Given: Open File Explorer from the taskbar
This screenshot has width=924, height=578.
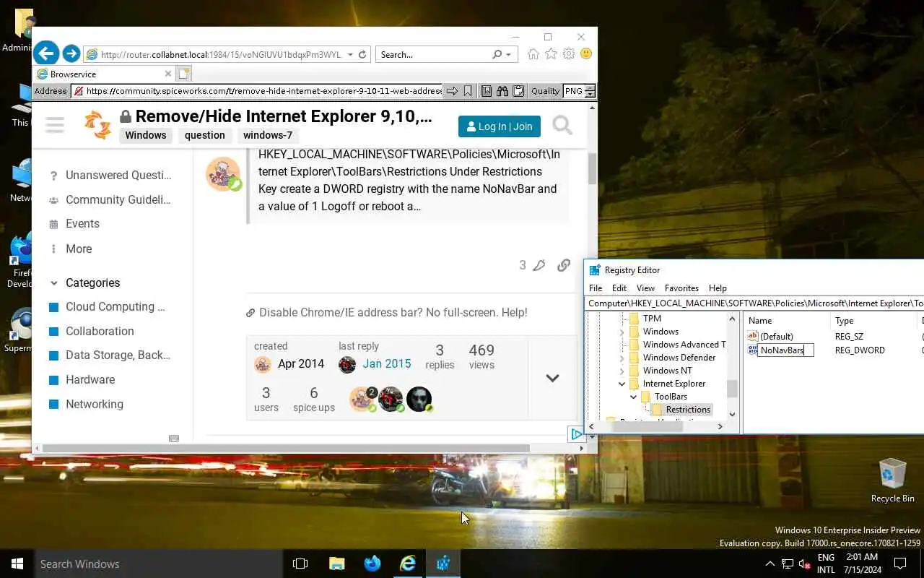Looking at the screenshot, I should click(x=336, y=564).
